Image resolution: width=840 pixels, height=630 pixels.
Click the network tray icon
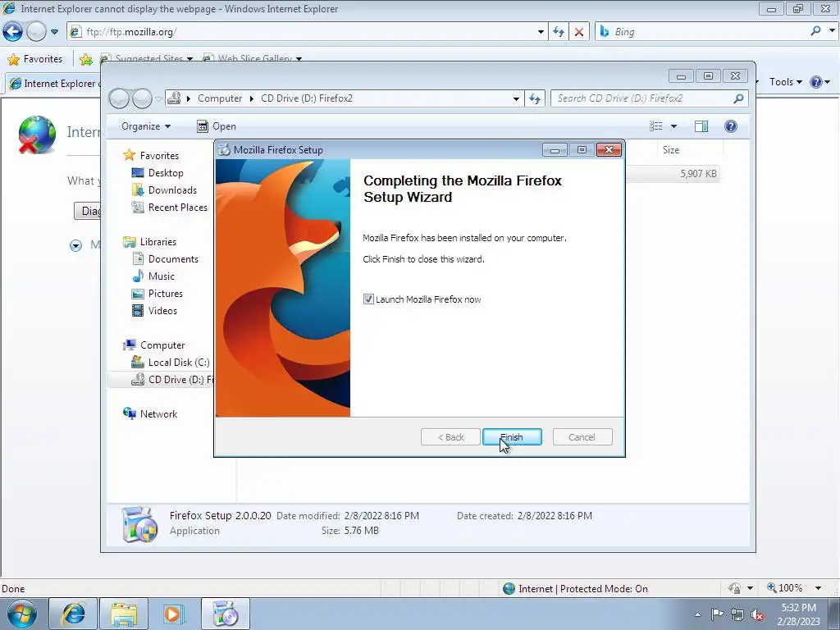[737, 615]
